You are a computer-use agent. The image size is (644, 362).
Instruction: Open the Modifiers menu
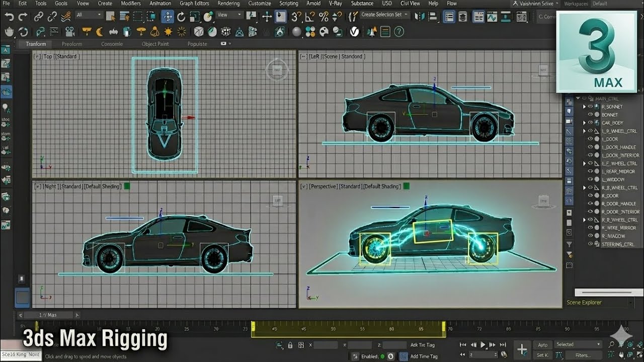click(x=131, y=4)
